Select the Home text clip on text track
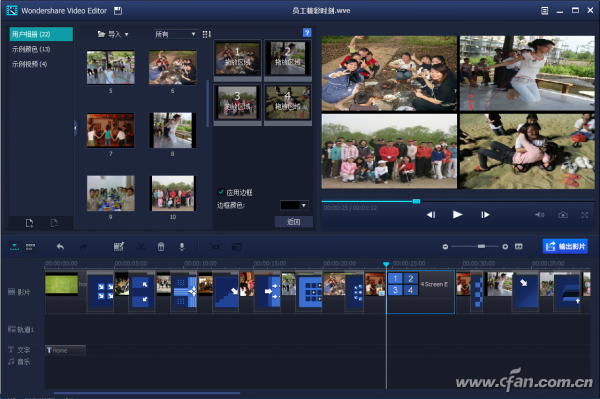The width and height of the screenshot is (600, 399). (65, 350)
